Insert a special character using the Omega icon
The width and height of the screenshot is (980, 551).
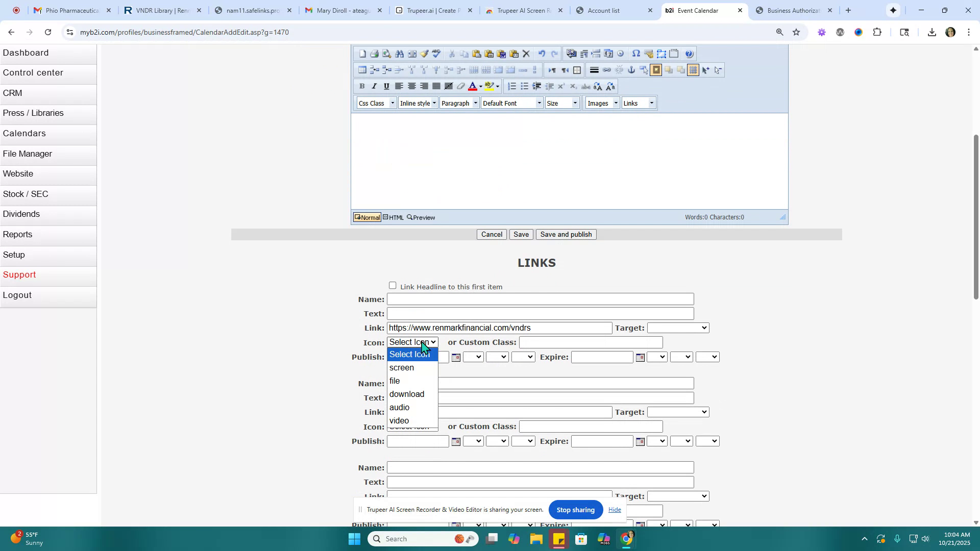coord(636,53)
